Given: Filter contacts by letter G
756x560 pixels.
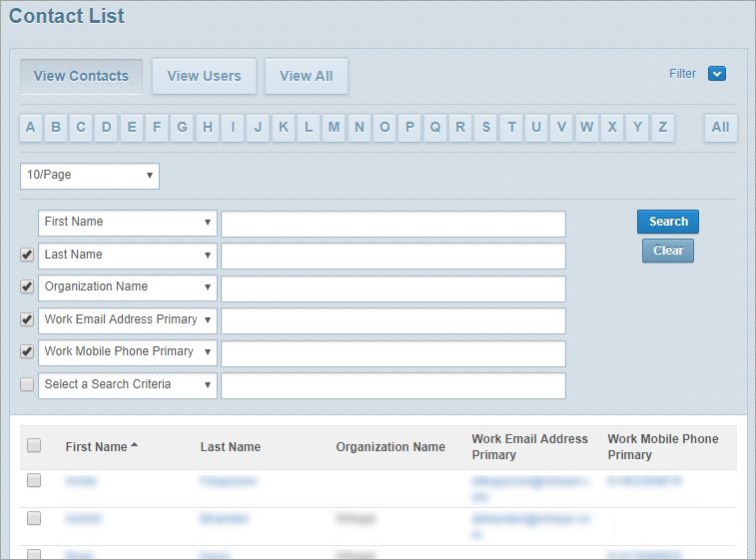Looking at the screenshot, I should tap(182, 128).
